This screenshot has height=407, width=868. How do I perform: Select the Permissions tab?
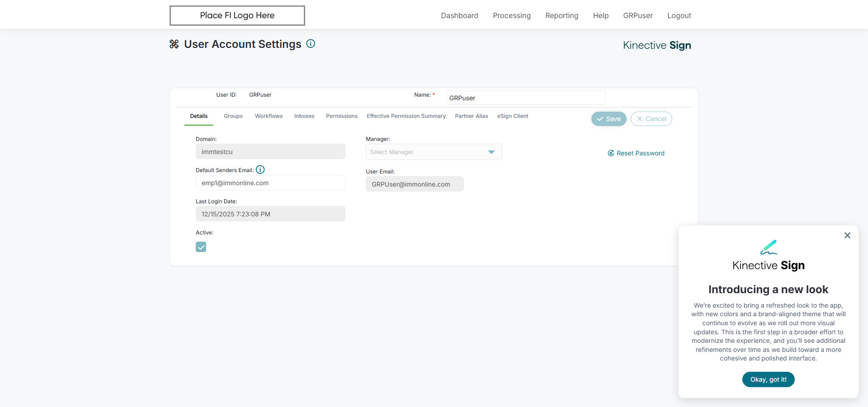point(342,116)
